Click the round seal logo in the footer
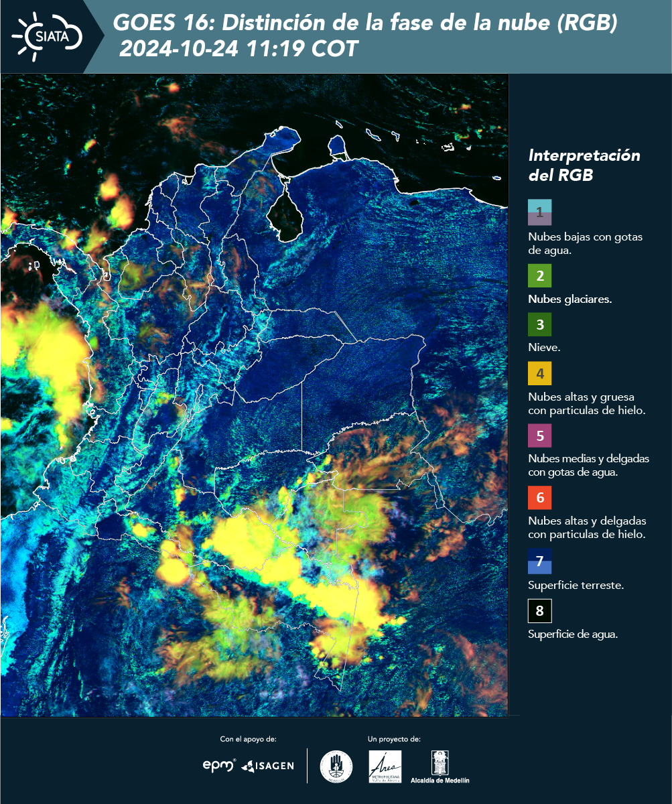The width and height of the screenshot is (672, 804). click(336, 766)
